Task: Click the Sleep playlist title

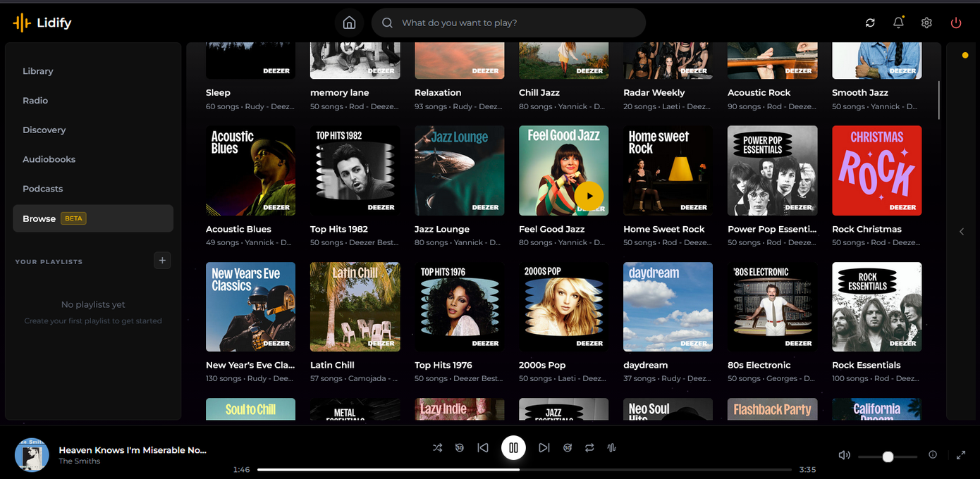Action: tap(218, 92)
